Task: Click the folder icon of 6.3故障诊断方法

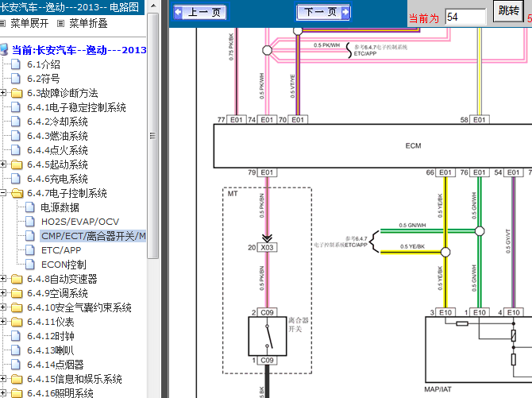Action: pyautogui.click(x=17, y=93)
